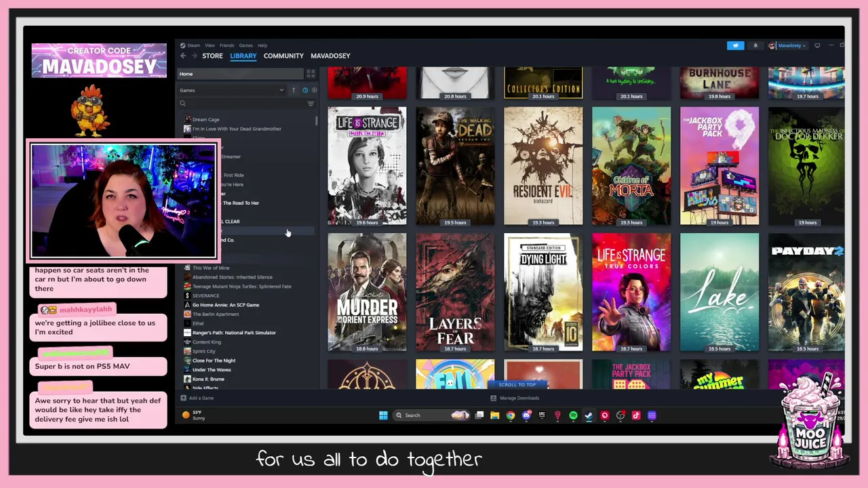This screenshot has width=868, height=488.
Task: Switch to the COMMUNITY tab
Action: (x=283, y=56)
